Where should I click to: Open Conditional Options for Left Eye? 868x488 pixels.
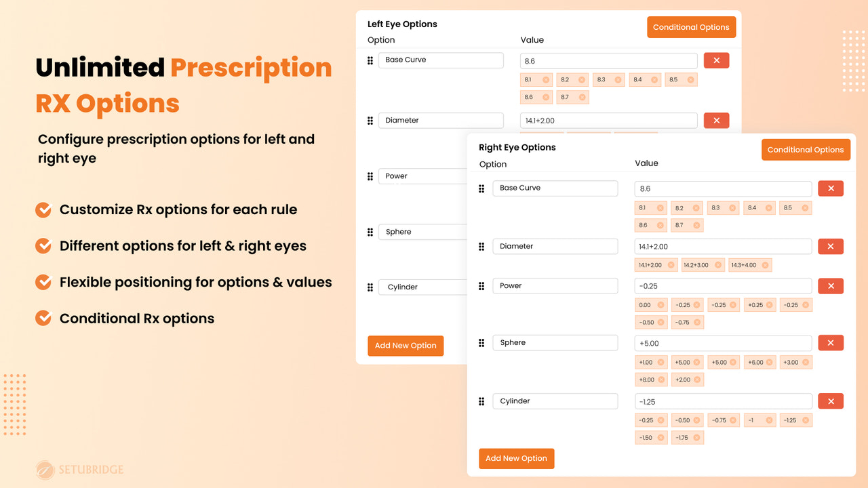[x=691, y=27]
